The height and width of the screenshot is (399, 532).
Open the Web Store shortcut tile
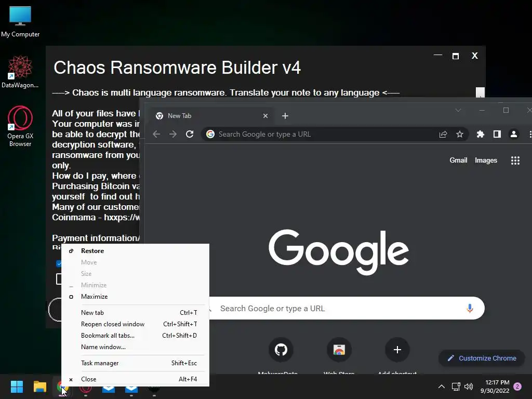pos(339,350)
